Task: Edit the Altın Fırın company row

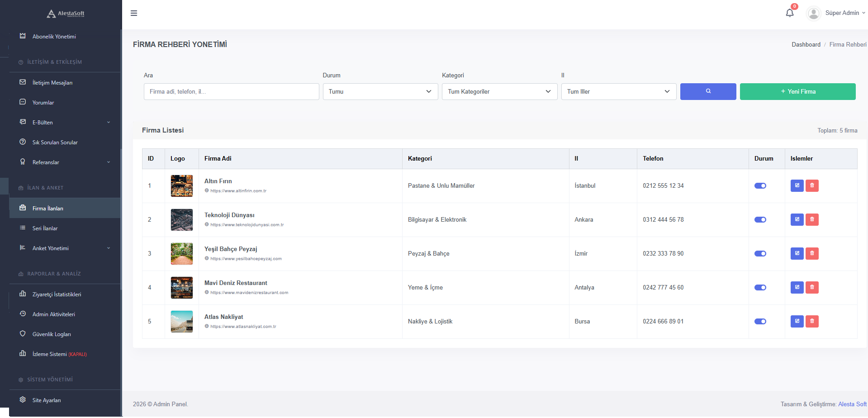Action: [x=797, y=185]
